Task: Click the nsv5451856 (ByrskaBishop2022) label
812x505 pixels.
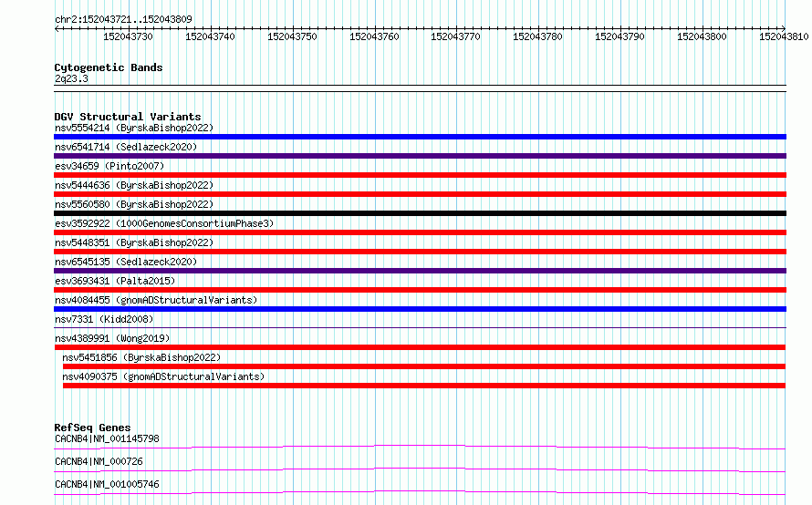Action: (141, 357)
